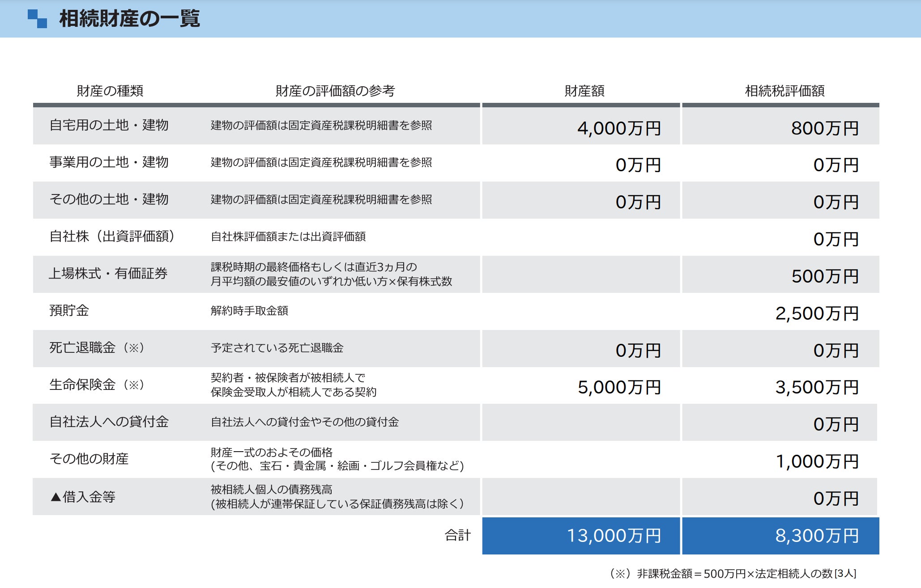This screenshot has height=588, width=921.
Task: Click 預貯金 valuation 2,500万円 cell
Action: pos(816,313)
